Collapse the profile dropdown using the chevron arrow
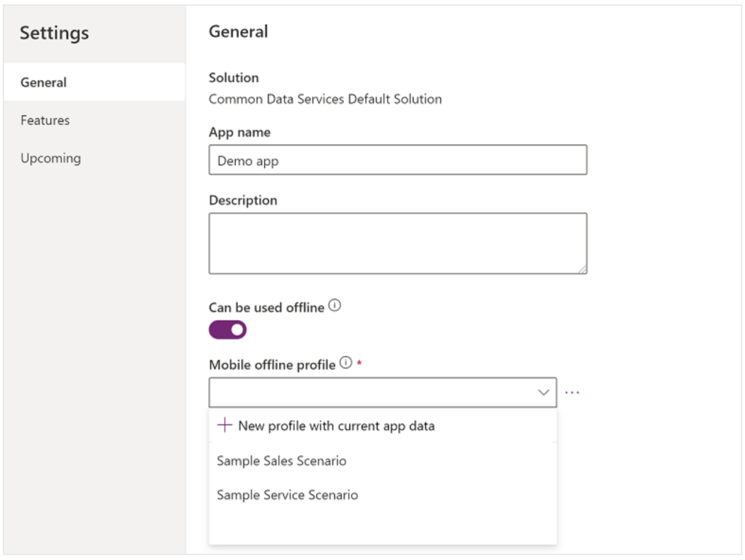Viewport: 745px width, 560px height. [543, 393]
